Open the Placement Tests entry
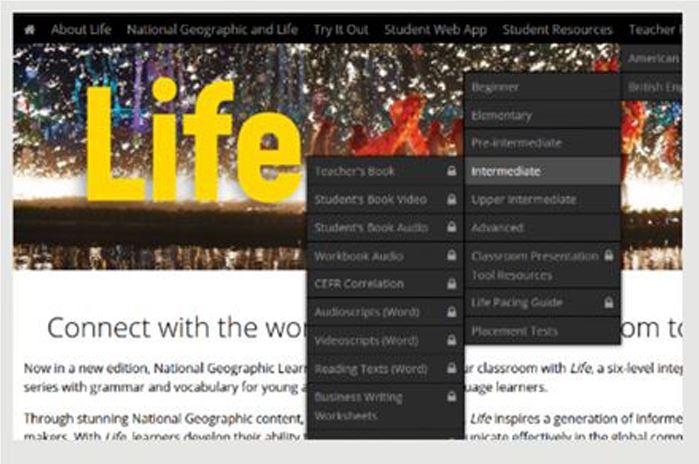Screen dimensions: 699x464 [543, 332]
